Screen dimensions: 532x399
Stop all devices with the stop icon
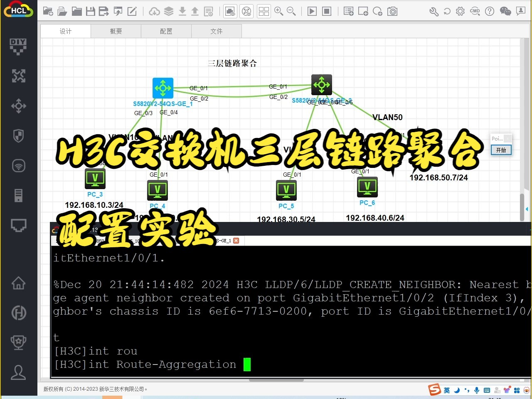[x=327, y=11]
